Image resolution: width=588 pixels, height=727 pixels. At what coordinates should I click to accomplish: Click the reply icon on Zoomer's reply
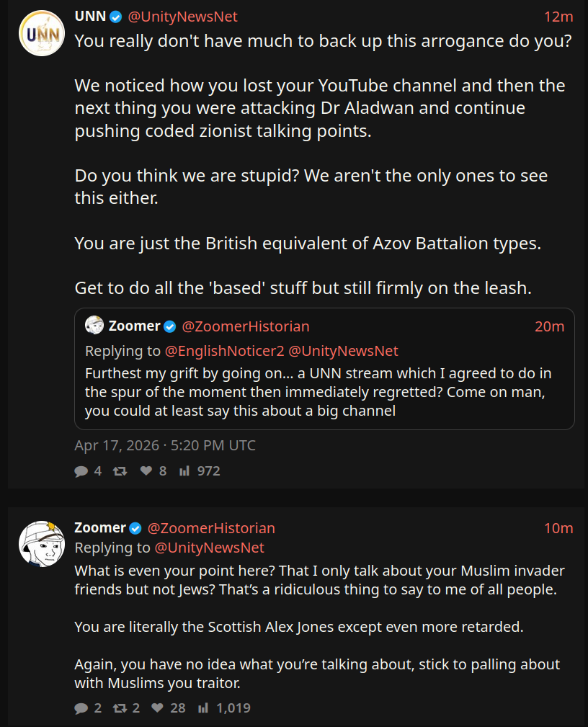(x=81, y=708)
